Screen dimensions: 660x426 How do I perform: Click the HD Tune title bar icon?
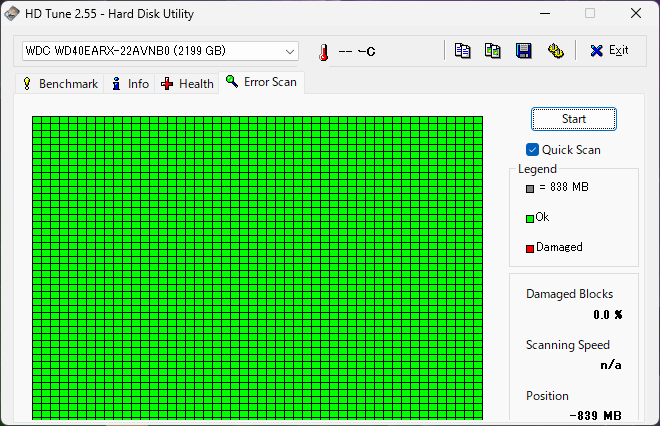click(12, 13)
